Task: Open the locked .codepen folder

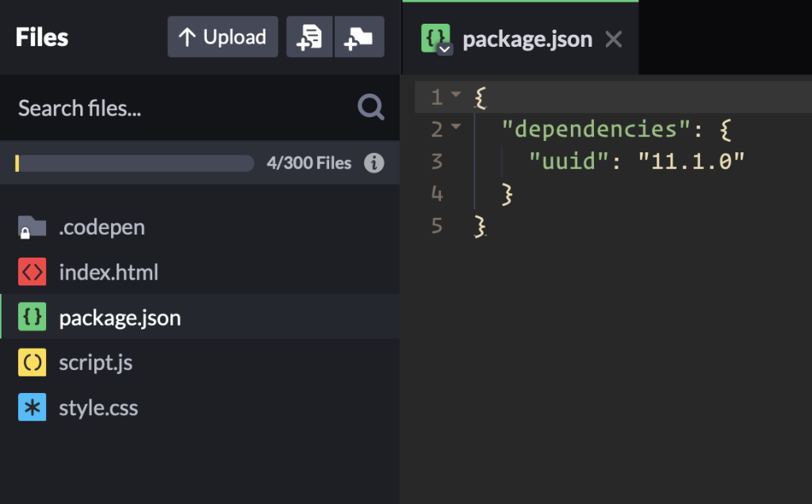Action: (x=101, y=227)
